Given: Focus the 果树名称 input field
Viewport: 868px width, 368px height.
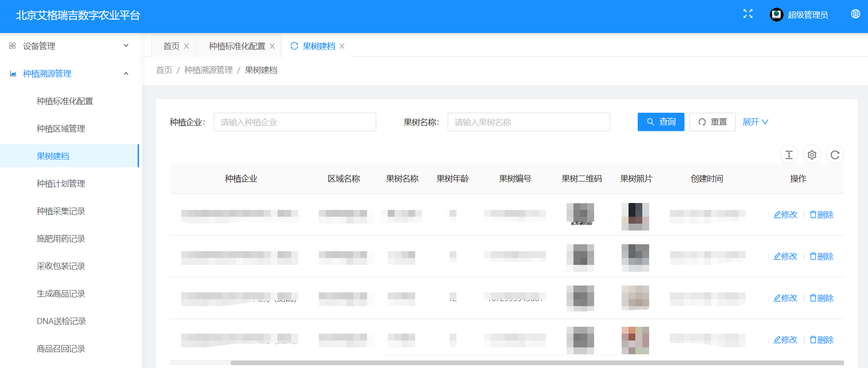Looking at the screenshot, I should (529, 122).
